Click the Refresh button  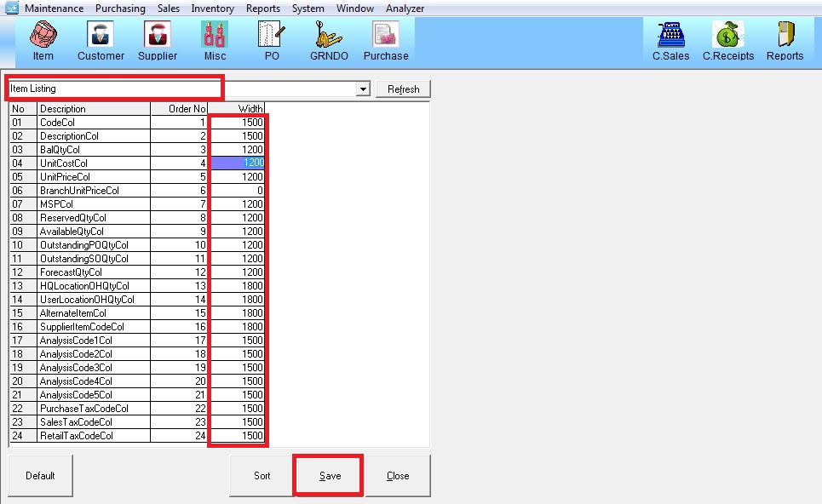tap(404, 89)
